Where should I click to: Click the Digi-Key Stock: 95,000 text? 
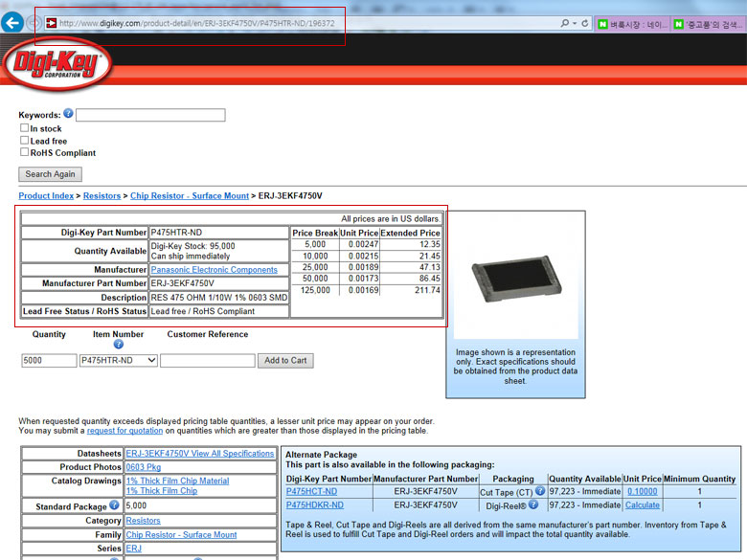pyautogui.click(x=192, y=246)
